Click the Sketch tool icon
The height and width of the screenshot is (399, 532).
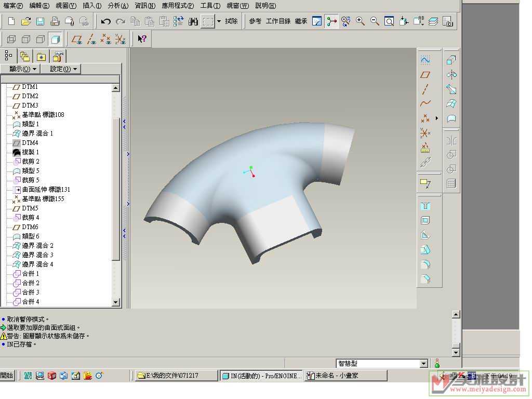pos(425,60)
